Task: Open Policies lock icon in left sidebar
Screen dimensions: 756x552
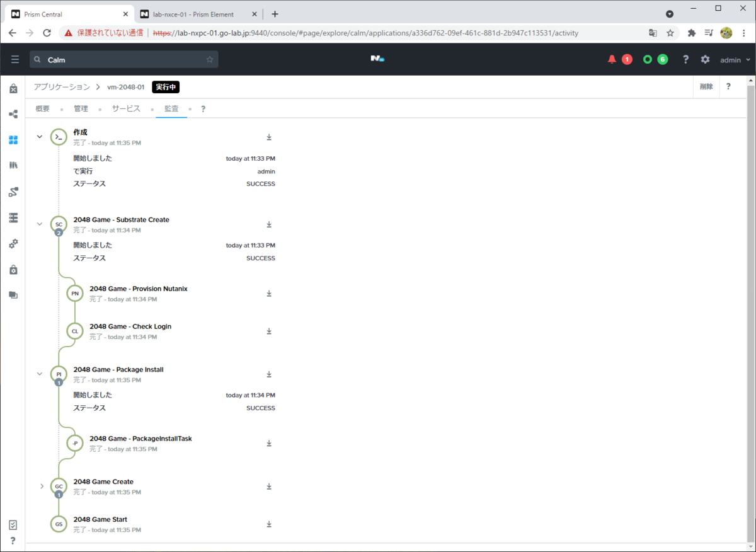Action: (x=13, y=270)
